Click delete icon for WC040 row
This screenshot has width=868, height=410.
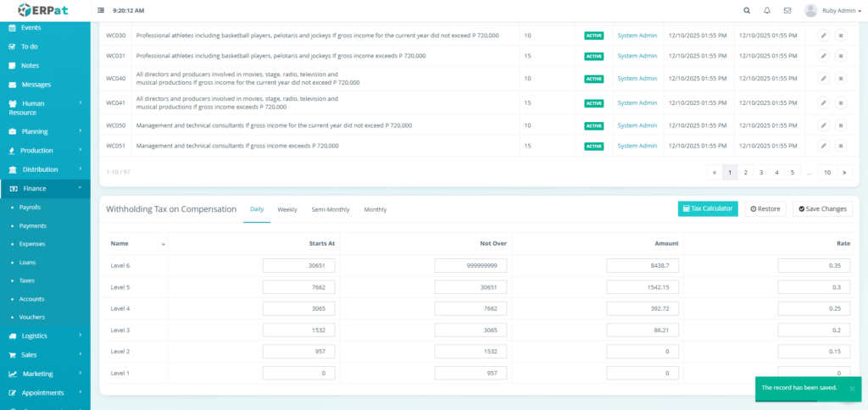coord(841,79)
